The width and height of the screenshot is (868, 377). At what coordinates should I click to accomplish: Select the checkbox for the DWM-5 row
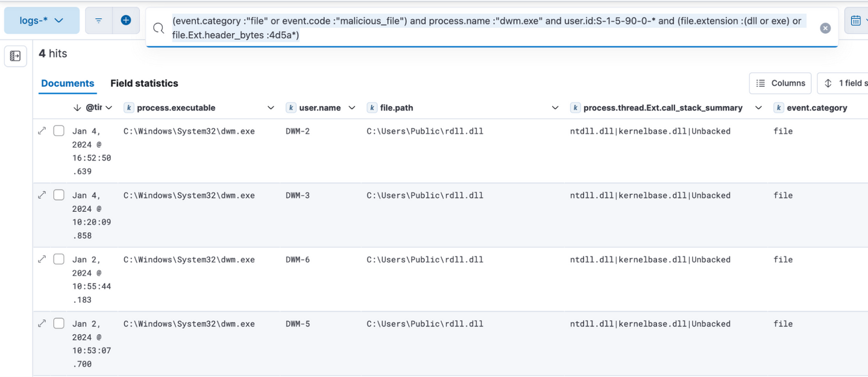point(58,323)
